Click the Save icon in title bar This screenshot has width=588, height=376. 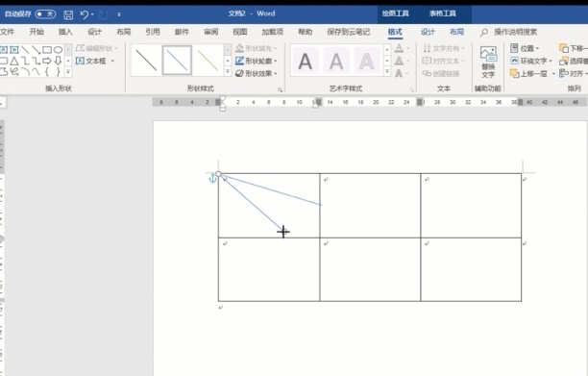[x=68, y=14]
